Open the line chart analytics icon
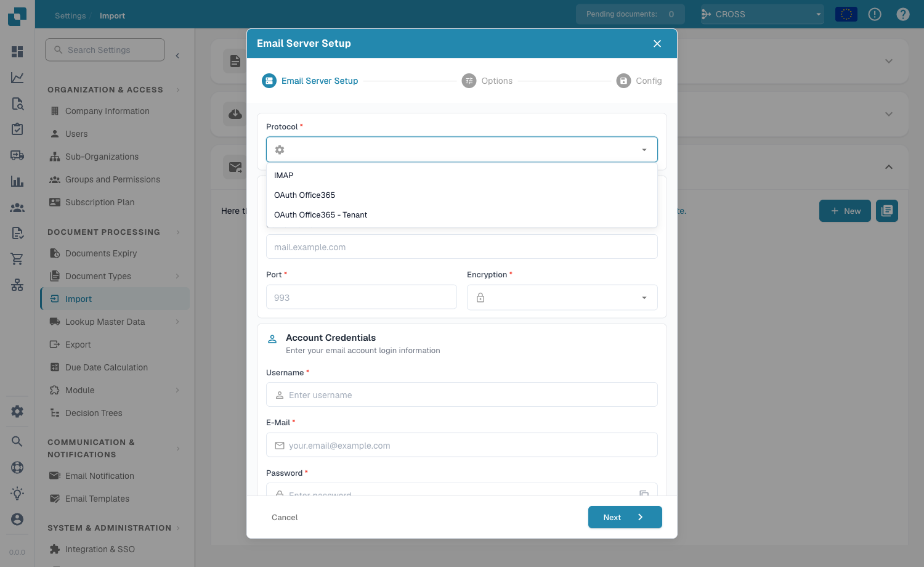 [x=17, y=78]
